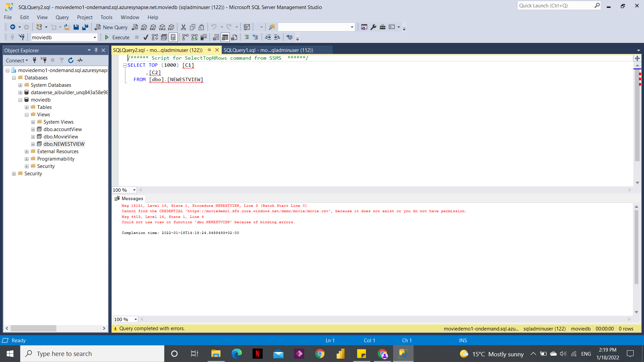Click the Execute button
This screenshot has width=644, height=362.
click(x=117, y=37)
